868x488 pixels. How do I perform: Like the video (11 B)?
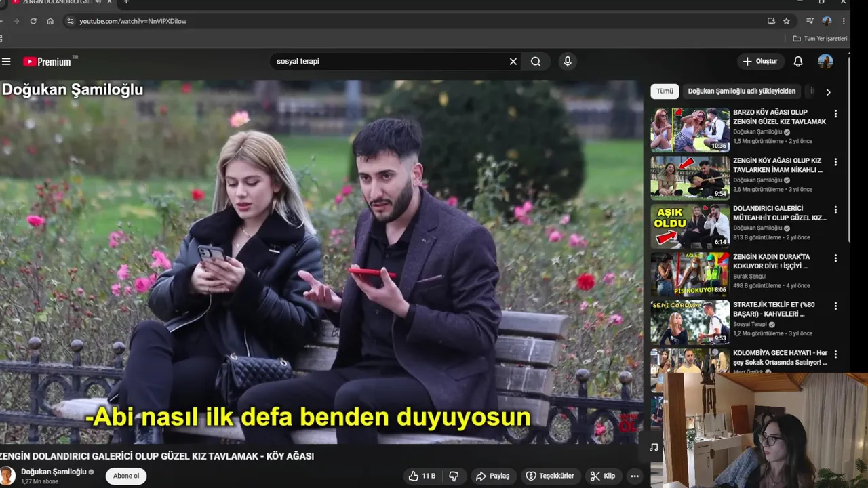tap(422, 476)
